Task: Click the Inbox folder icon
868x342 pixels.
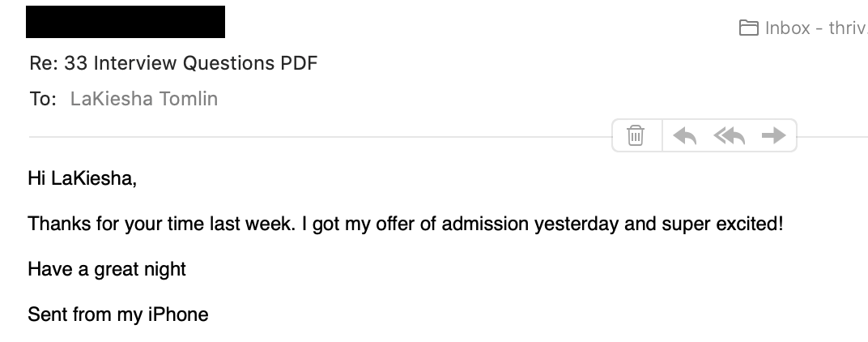Action: [748, 28]
